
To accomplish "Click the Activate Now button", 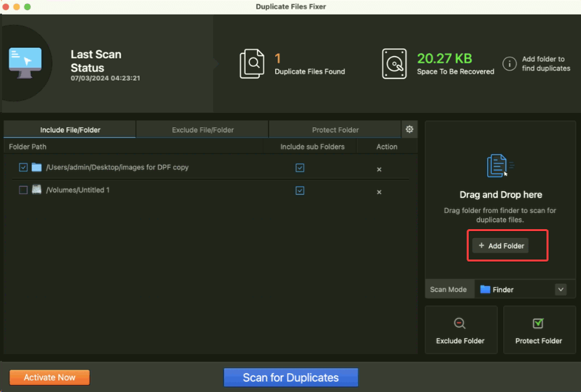I will point(49,377).
